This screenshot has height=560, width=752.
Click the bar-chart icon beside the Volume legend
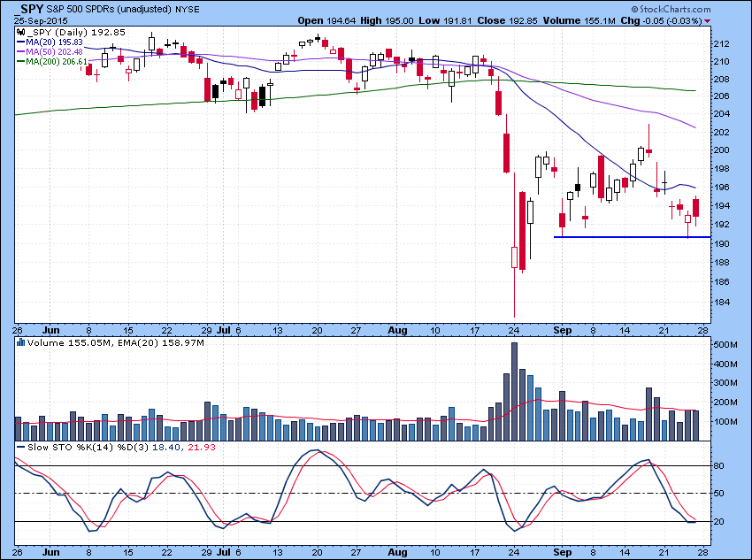click(x=20, y=342)
